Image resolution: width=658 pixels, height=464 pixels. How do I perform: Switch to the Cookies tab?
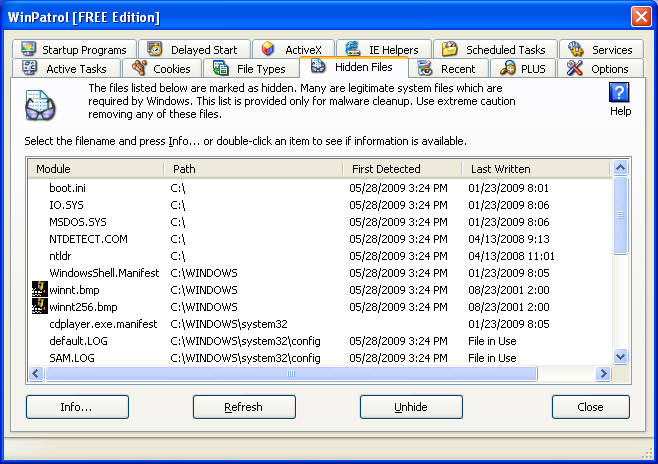[162, 69]
